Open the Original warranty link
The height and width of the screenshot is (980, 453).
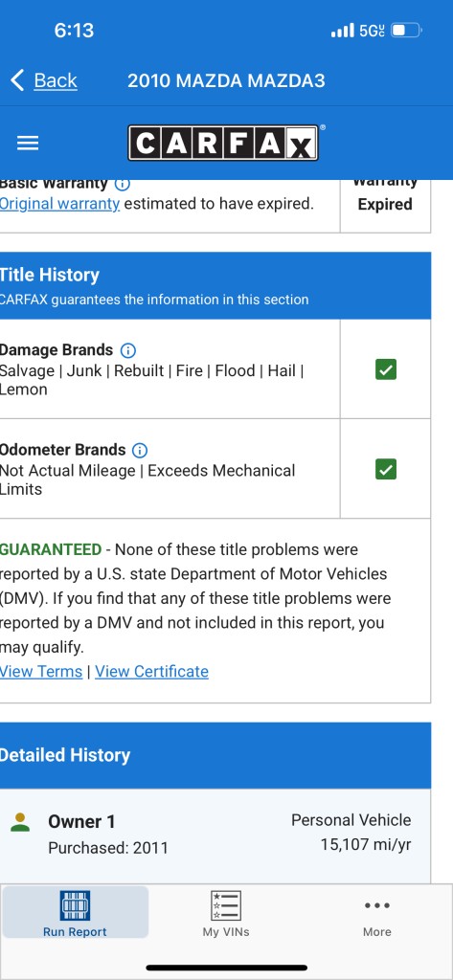(59, 204)
